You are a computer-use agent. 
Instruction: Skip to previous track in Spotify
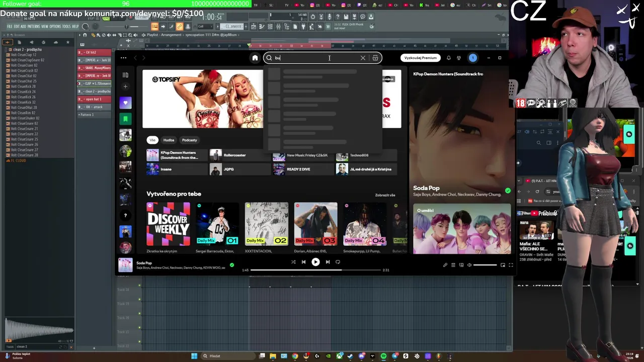click(303, 262)
